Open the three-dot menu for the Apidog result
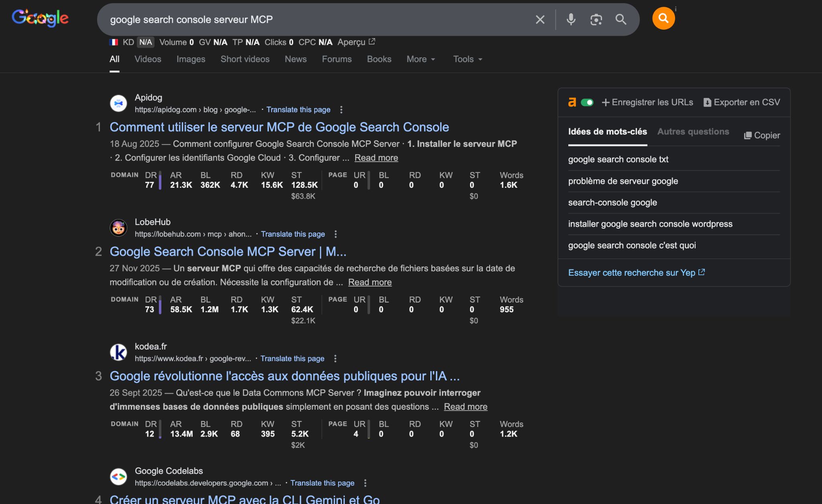822x504 pixels. (x=341, y=110)
